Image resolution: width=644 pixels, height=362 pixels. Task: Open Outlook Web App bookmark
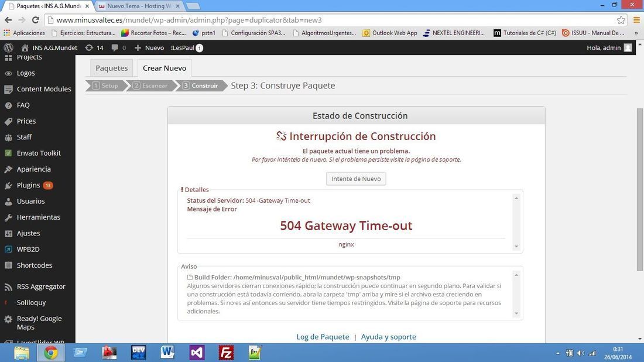tap(390, 33)
